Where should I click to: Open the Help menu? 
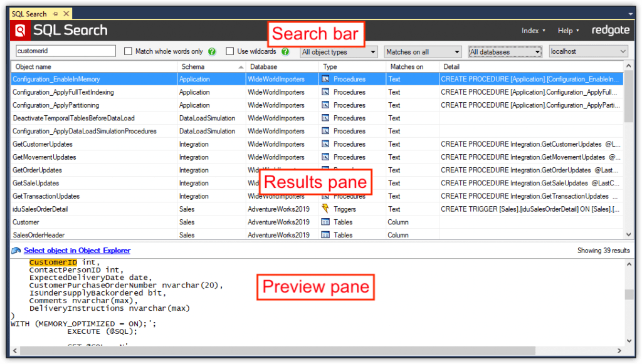tap(567, 29)
